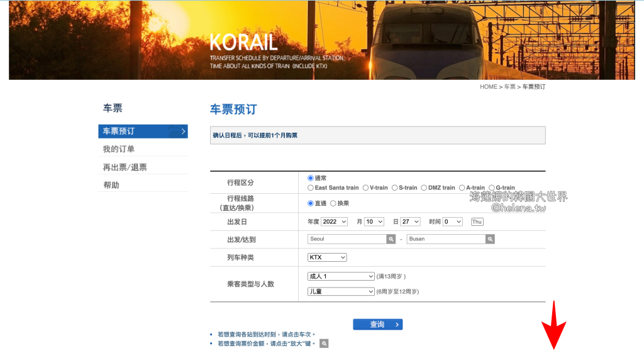This screenshot has height=353, width=644.
Task: Click the search icon beside the Busan field
Action: pyautogui.click(x=490, y=239)
